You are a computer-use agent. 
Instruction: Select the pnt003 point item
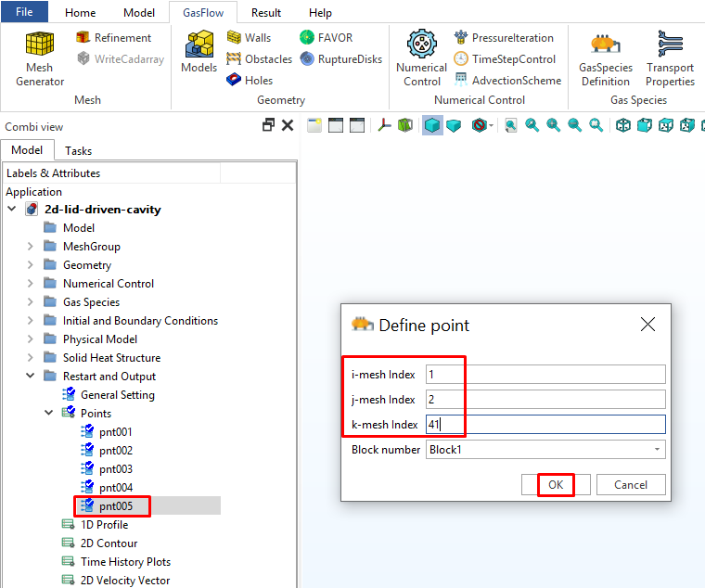tap(115, 468)
